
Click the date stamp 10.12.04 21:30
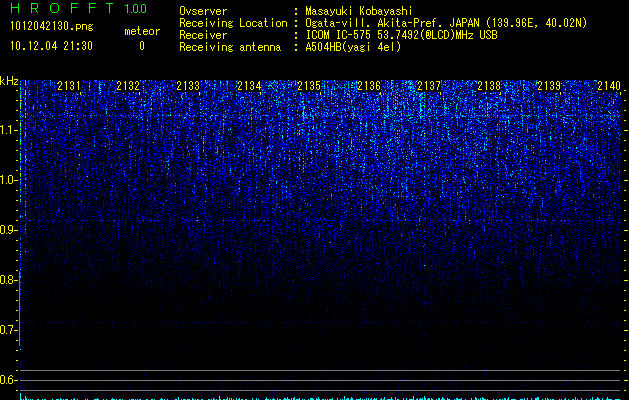[51, 46]
